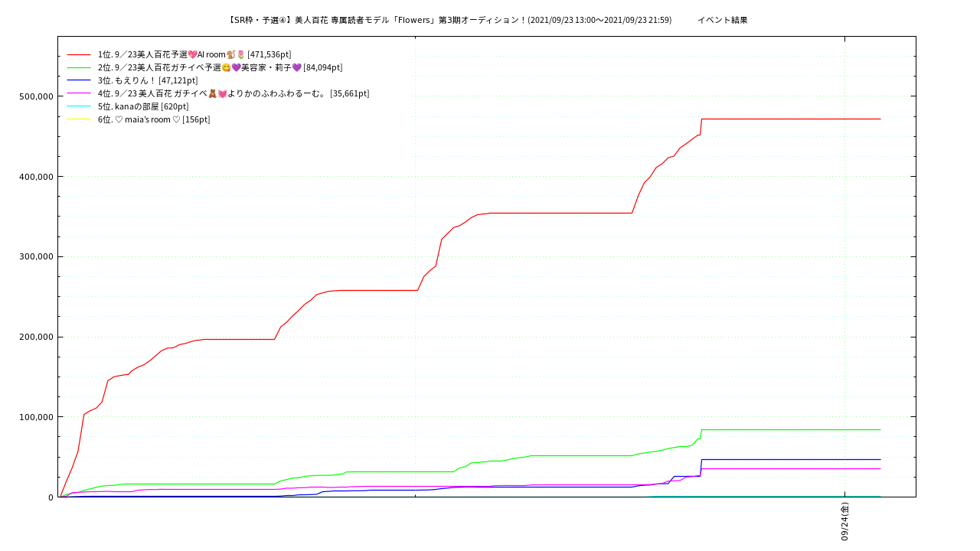This screenshot has height=551, width=980.
Task: Click the 'イベント結果' text in the title
Action: [722, 20]
